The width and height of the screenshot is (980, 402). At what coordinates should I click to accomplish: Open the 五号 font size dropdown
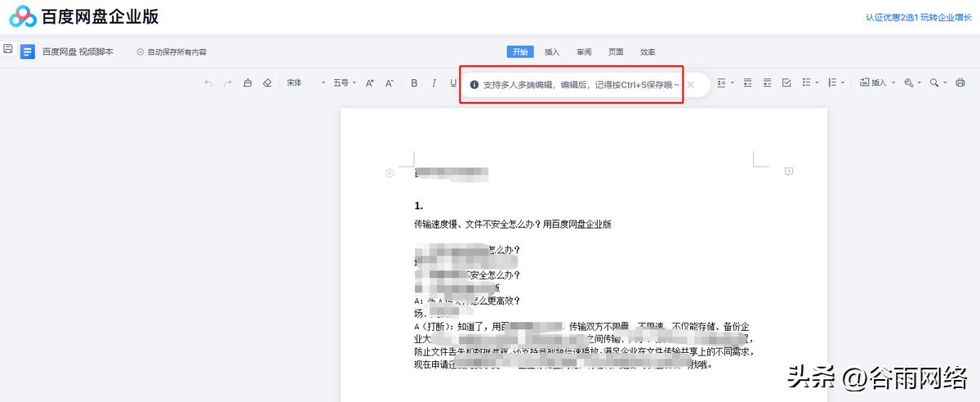tap(345, 83)
